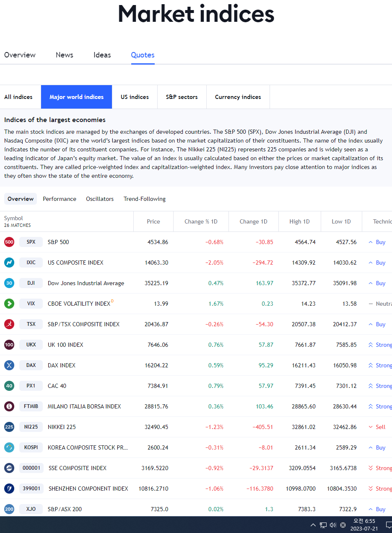Image resolution: width=392 pixels, height=533 pixels.
Task: Sort by High 1D column
Action: point(299,221)
